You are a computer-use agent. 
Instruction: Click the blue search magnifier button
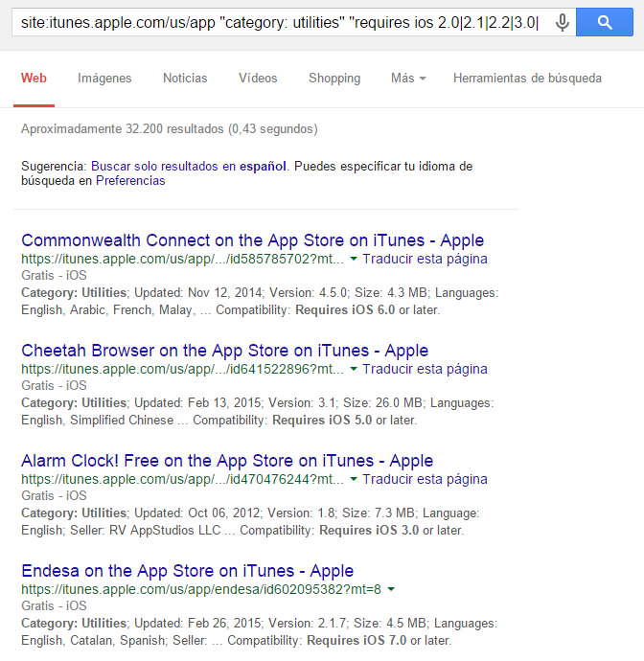[x=605, y=22]
